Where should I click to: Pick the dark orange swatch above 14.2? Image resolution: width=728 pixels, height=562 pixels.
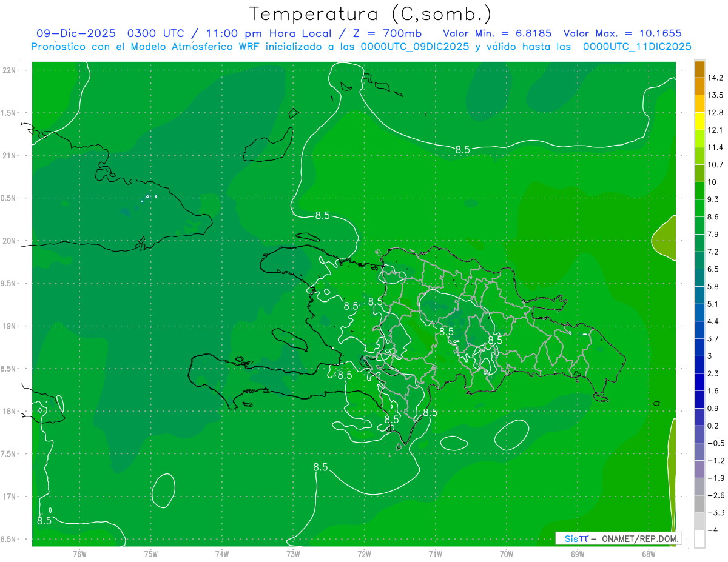[x=699, y=69]
